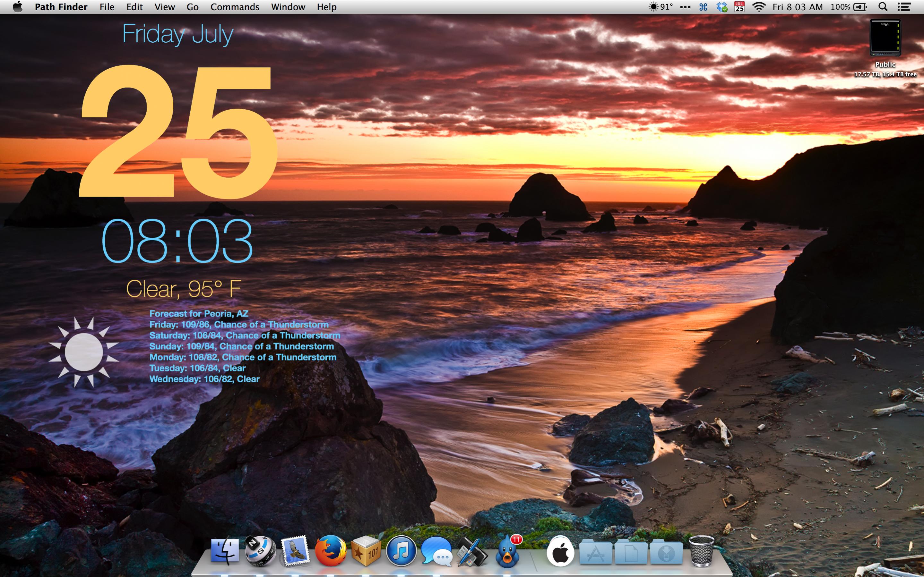Open the Jul 25 calendar menu bar icon
Viewport: 924px width, 577px height.
click(739, 7)
